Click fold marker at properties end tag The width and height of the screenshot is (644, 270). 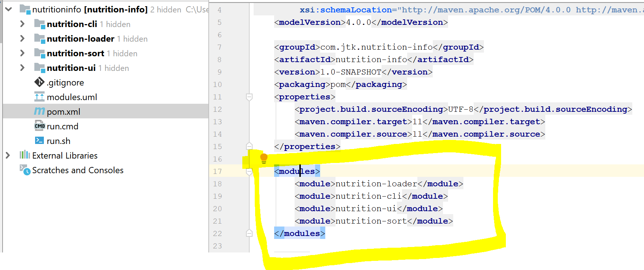(249, 146)
